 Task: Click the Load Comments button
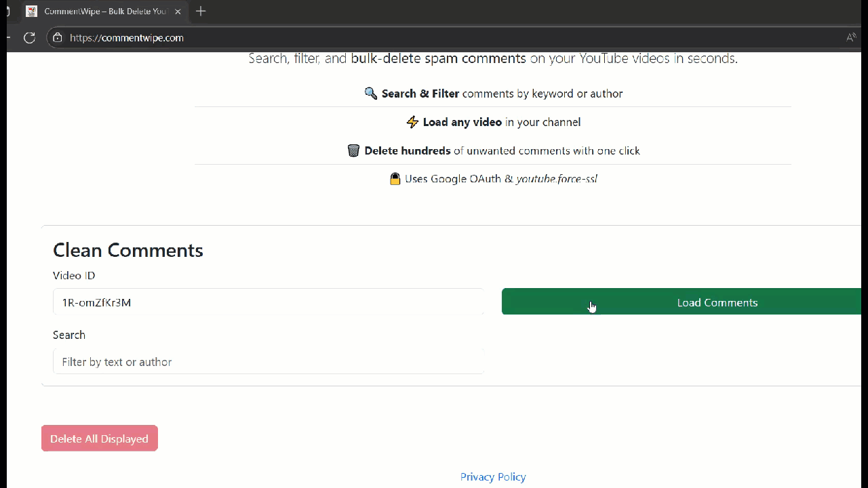click(x=682, y=302)
